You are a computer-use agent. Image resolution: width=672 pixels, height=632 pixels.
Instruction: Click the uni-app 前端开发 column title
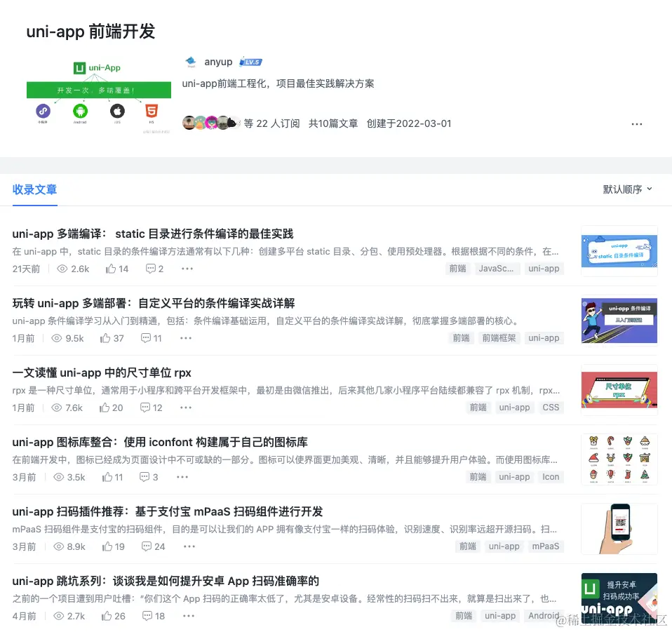(91, 32)
